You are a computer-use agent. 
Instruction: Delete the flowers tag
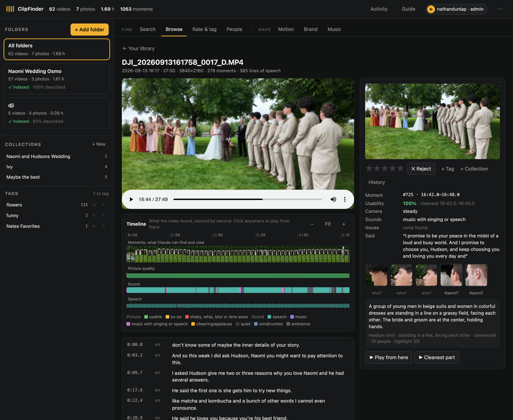[104, 205]
